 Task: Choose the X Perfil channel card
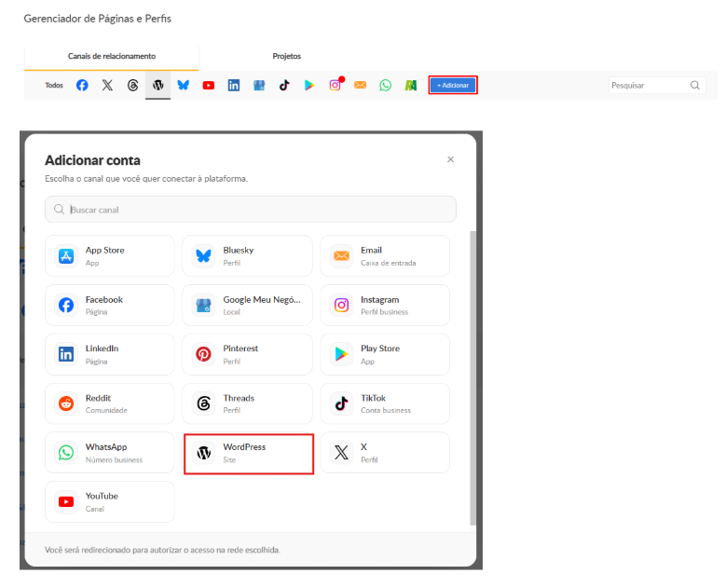pos(385,453)
